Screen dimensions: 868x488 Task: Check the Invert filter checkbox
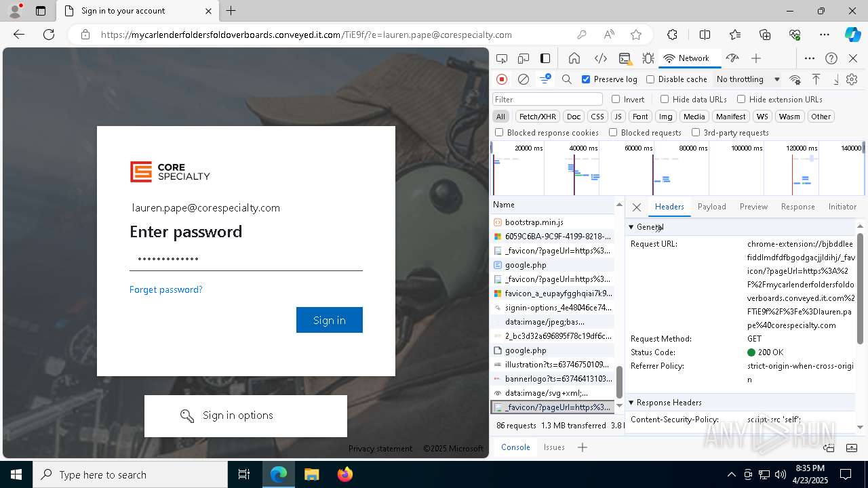(x=616, y=99)
